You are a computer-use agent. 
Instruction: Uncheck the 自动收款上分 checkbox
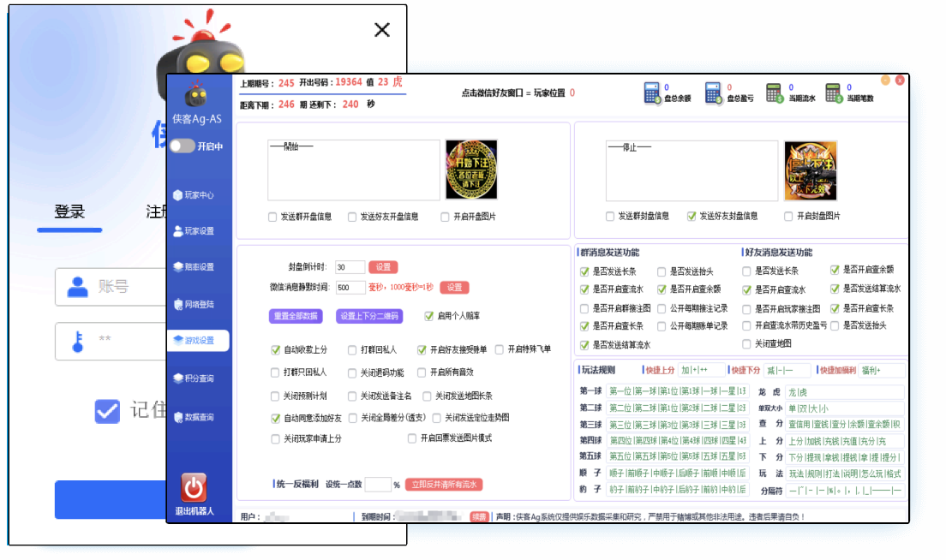click(276, 349)
